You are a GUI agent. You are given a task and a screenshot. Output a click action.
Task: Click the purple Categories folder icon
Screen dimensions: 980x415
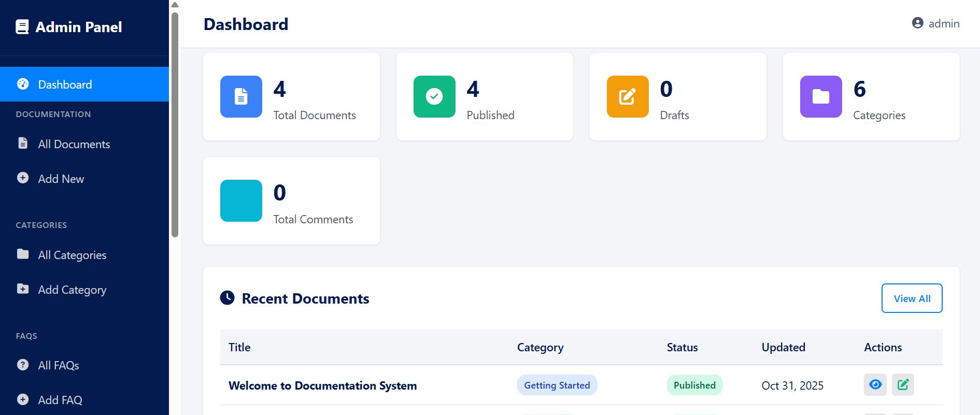pyautogui.click(x=821, y=97)
